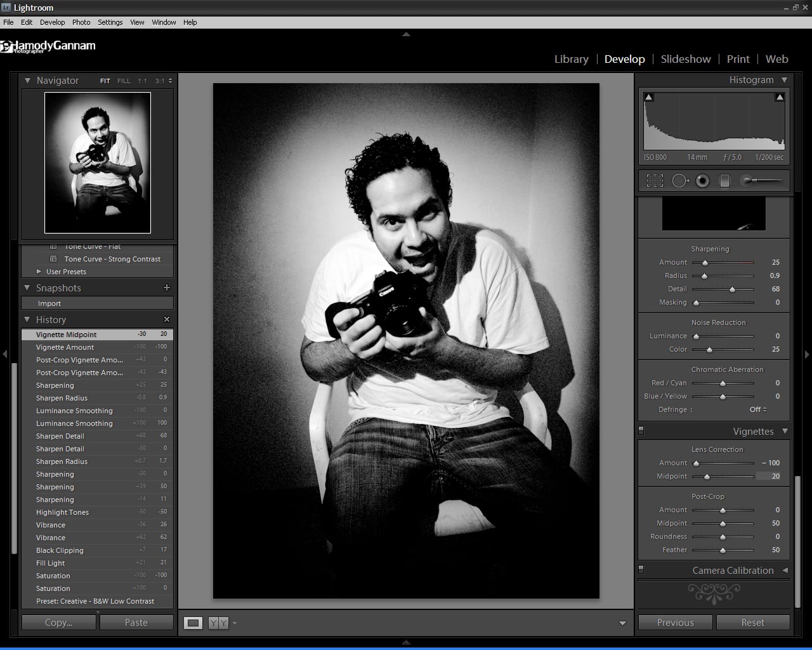Screen dimensions: 812x650
Task: Open the Photo menu
Action: click(81, 22)
